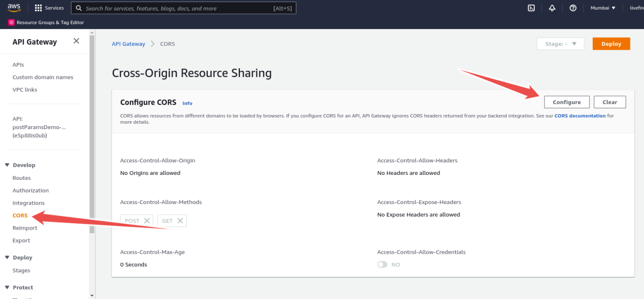Open Routes from the sidebar
Viewport: 644px width, 299px height.
(22, 177)
